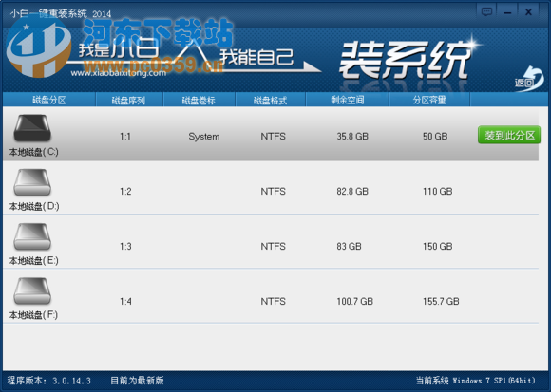Click the green 装到此分区 button

pyautogui.click(x=509, y=135)
